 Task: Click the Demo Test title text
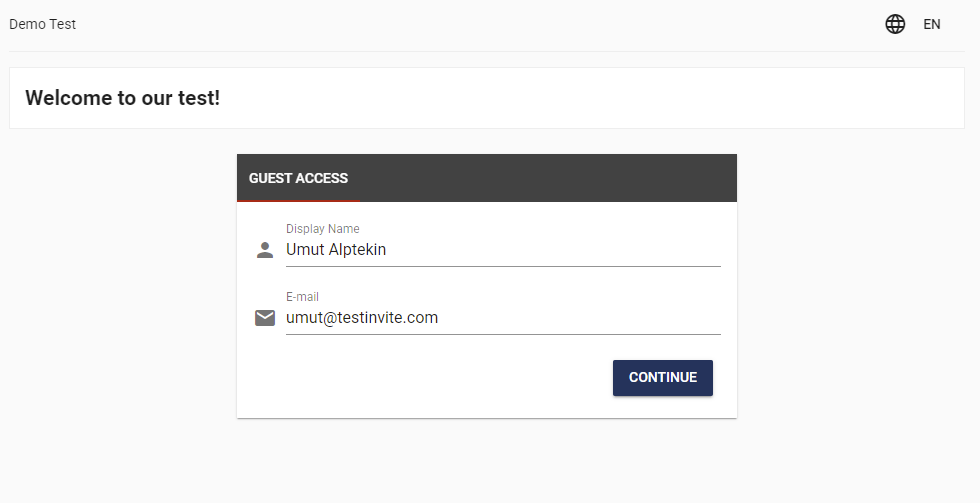42,24
